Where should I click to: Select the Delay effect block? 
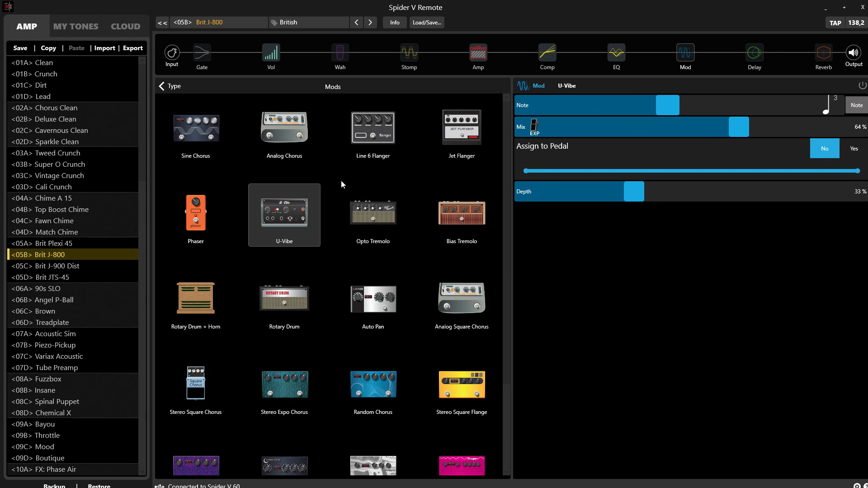(754, 53)
